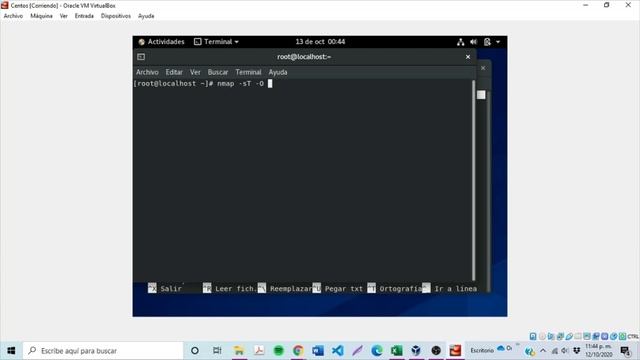Open the terminal Ayuda menu
The height and width of the screenshot is (360, 640).
coord(278,72)
